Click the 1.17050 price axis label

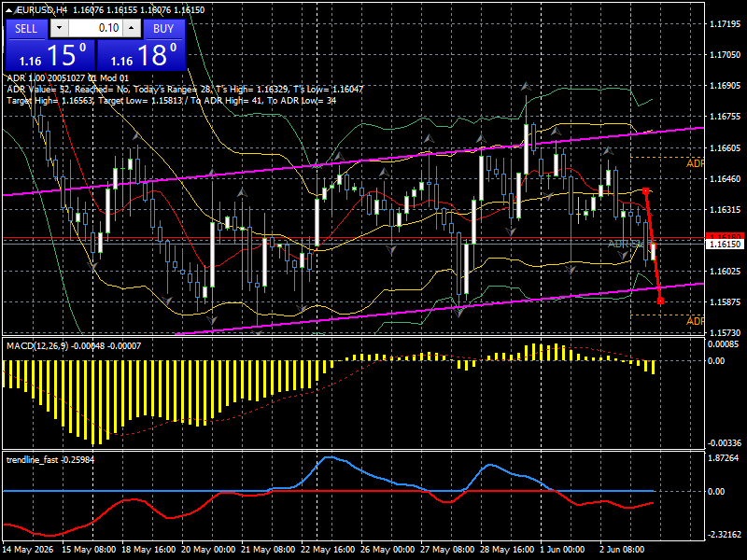click(x=725, y=55)
